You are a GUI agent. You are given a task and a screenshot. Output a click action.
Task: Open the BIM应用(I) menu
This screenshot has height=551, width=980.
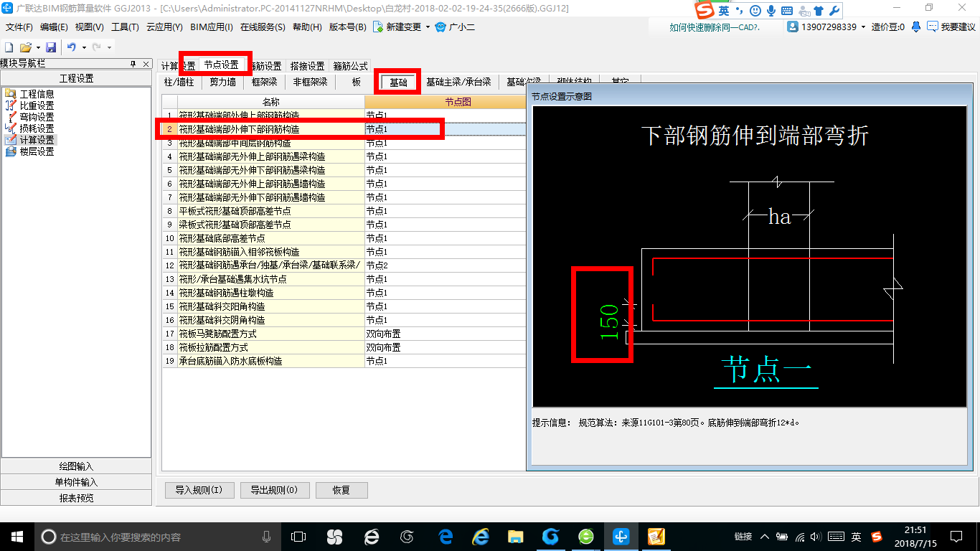pos(212,27)
